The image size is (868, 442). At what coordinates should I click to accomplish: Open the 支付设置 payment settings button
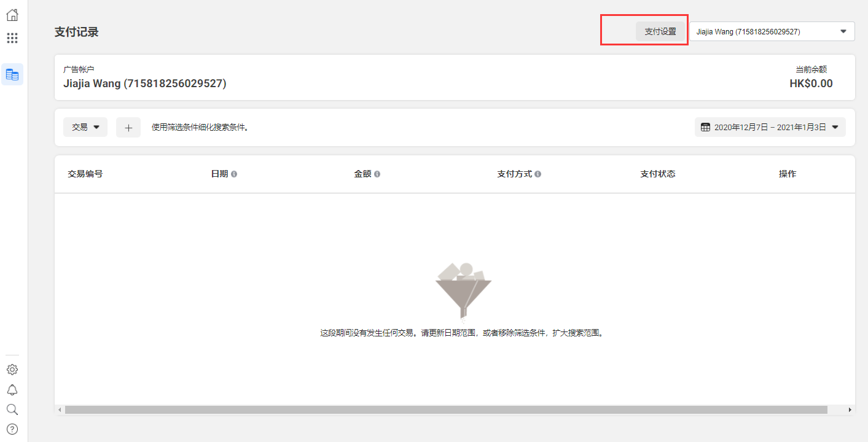660,31
